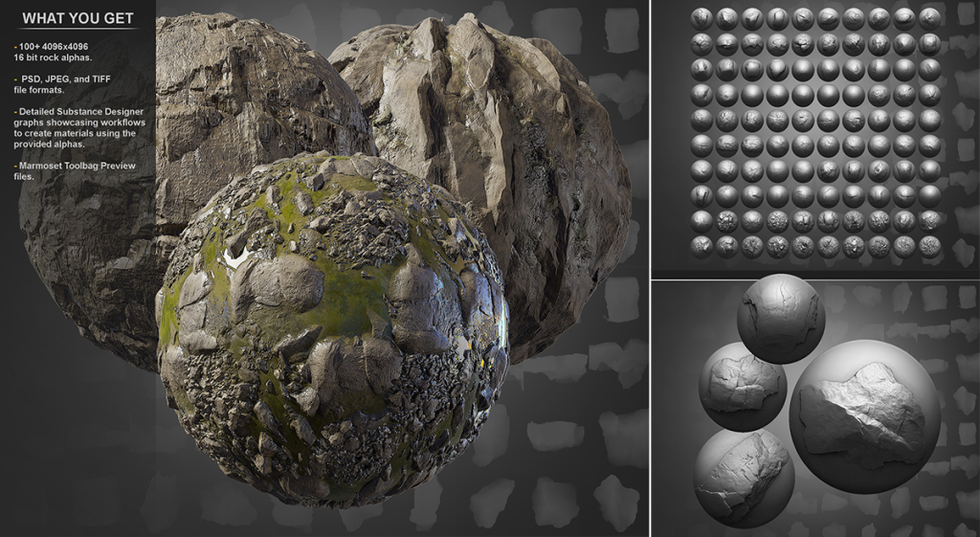Select the top-left sphere in the alpha grid
This screenshot has height=537, width=980.
click(x=702, y=18)
